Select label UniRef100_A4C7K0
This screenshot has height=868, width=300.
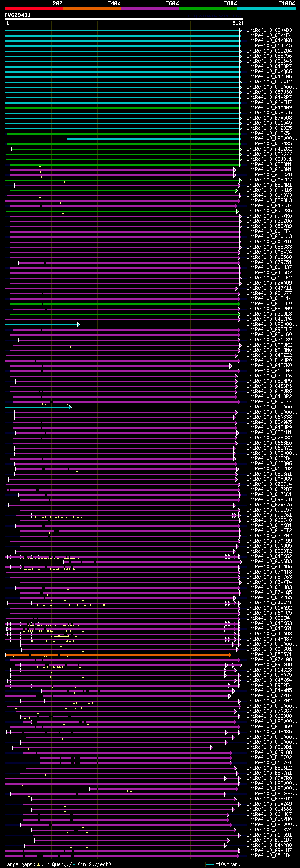[x=269, y=366]
